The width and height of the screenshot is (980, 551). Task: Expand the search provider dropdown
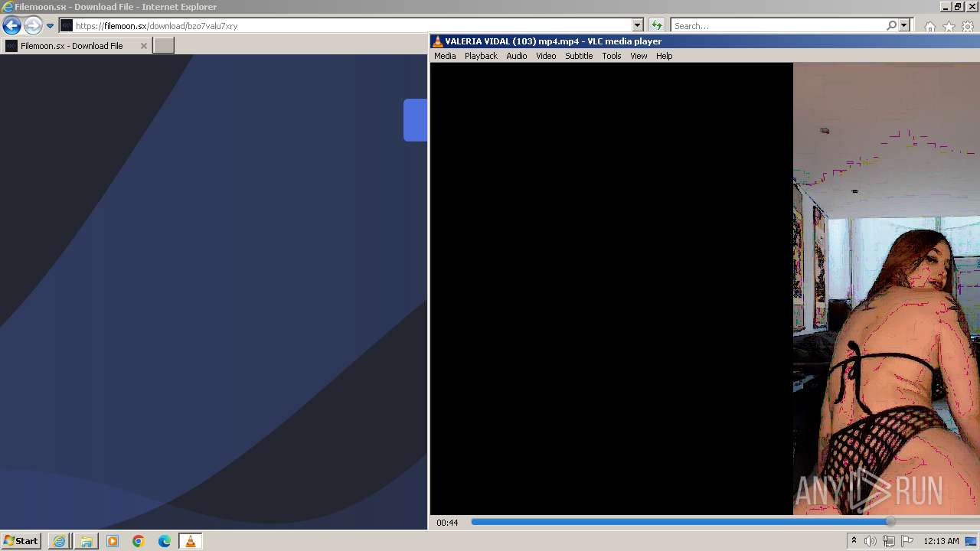[x=903, y=26]
